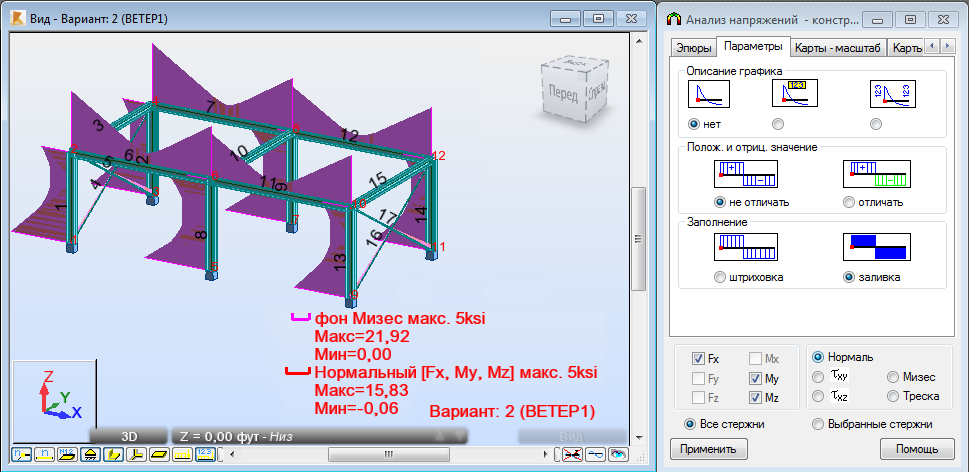Image resolution: width=969 pixels, height=472 pixels.
Task: Select the 'не отличать' radio option
Action: [719, 202]
